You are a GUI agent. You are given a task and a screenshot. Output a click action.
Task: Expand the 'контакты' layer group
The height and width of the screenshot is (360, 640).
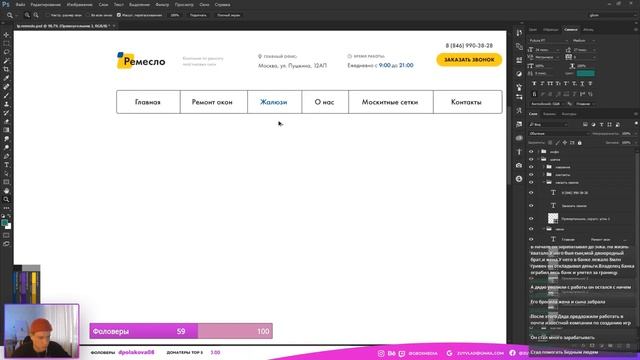point(544,175)
